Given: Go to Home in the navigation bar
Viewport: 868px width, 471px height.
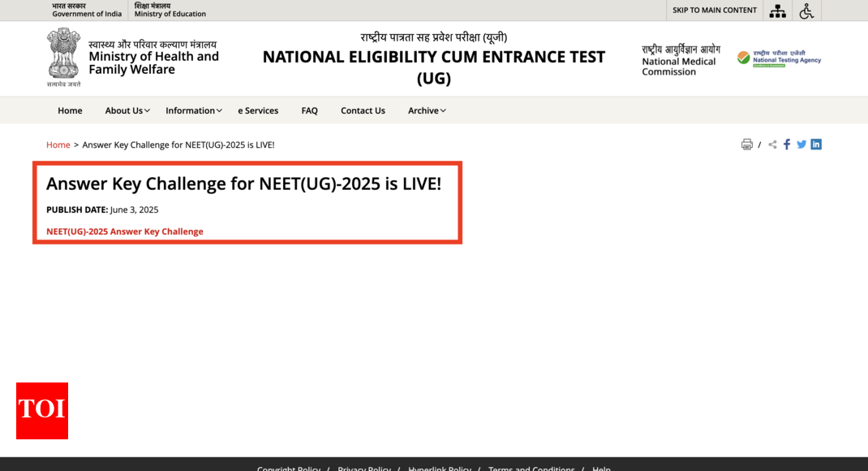Looking at the screenshot, I should (x=70, y=110).
